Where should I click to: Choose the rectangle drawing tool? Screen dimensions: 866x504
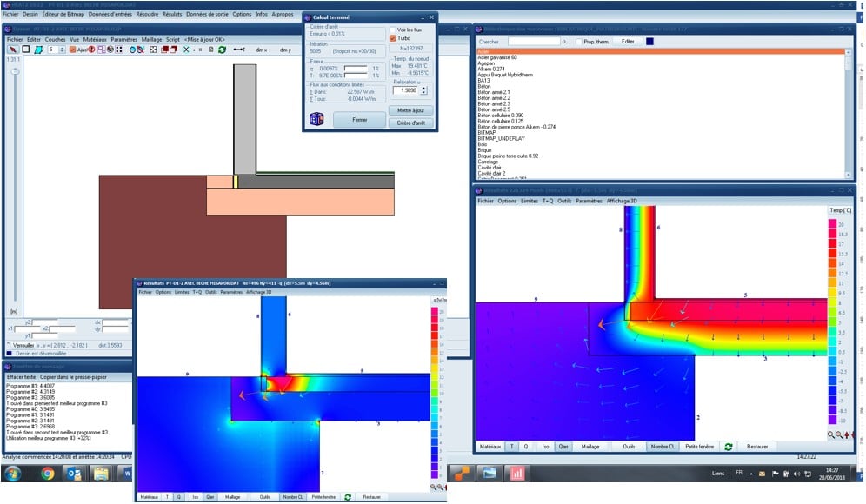26,50
